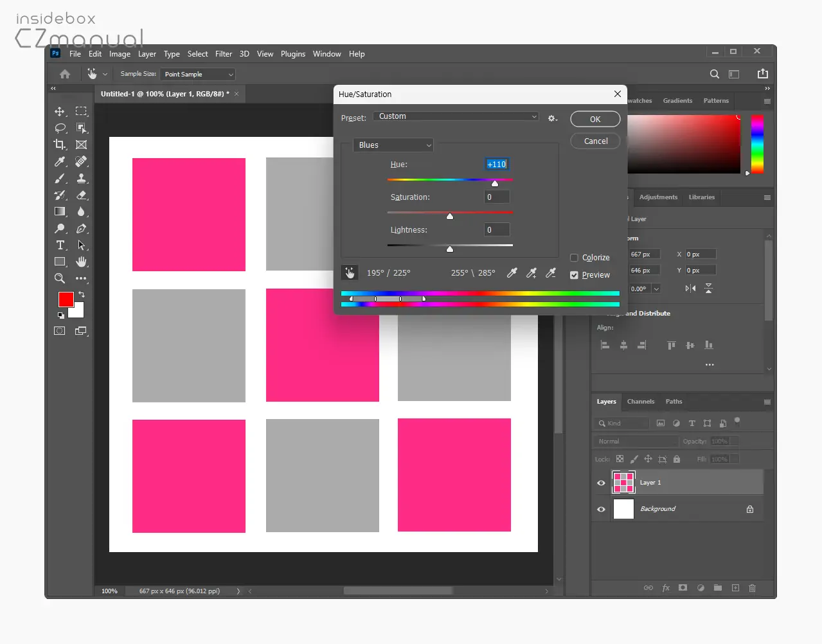
Task: Hide Layer 1 using eye icon
Action: pos(601,483)
